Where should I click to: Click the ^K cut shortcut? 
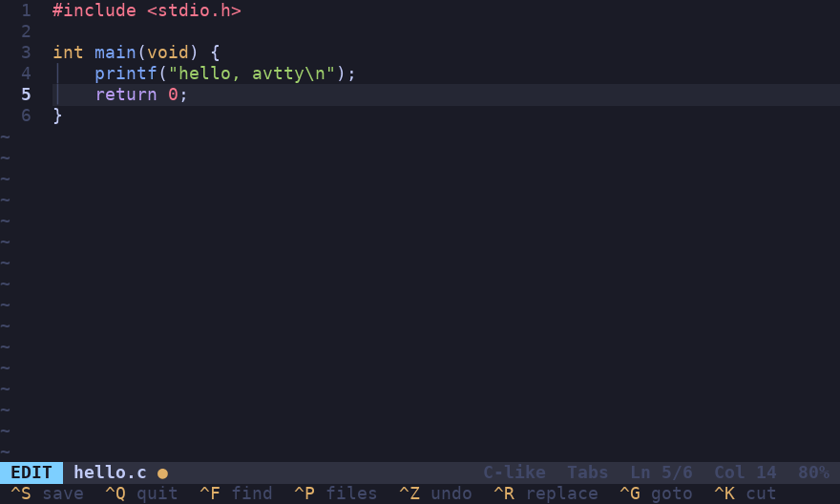click(745, 493)
